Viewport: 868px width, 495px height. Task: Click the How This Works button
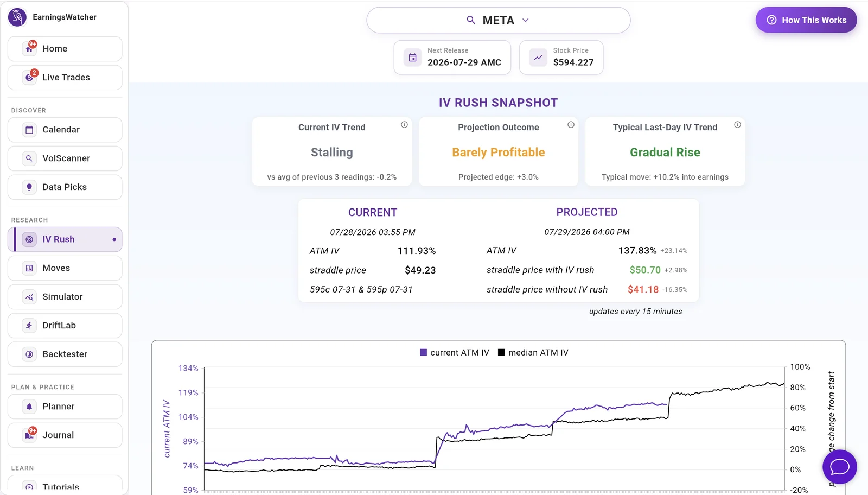click(x=806, y=20)
